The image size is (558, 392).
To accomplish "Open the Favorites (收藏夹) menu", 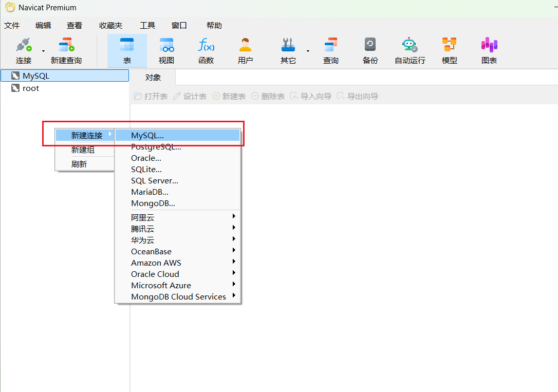I will point(110,26).
